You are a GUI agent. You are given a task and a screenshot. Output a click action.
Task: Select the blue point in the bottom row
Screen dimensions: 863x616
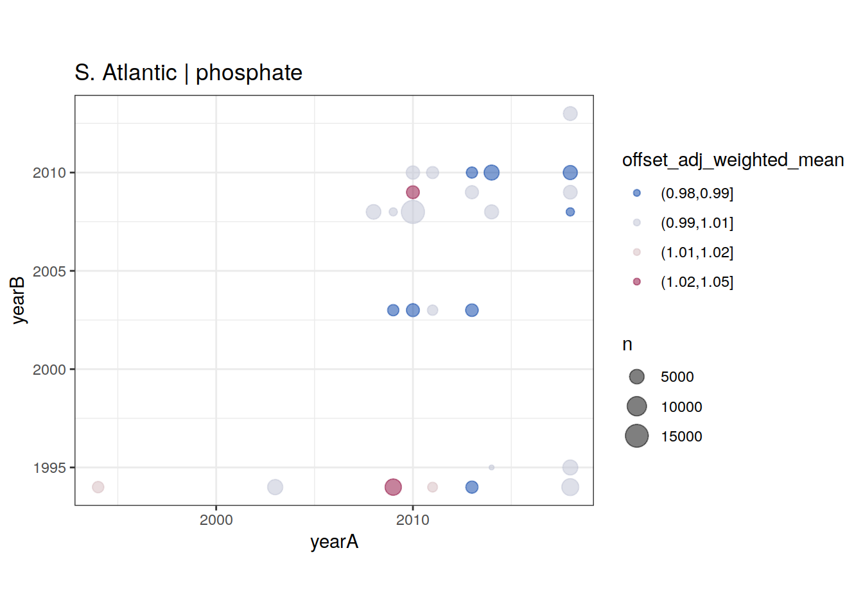[472, 487]
